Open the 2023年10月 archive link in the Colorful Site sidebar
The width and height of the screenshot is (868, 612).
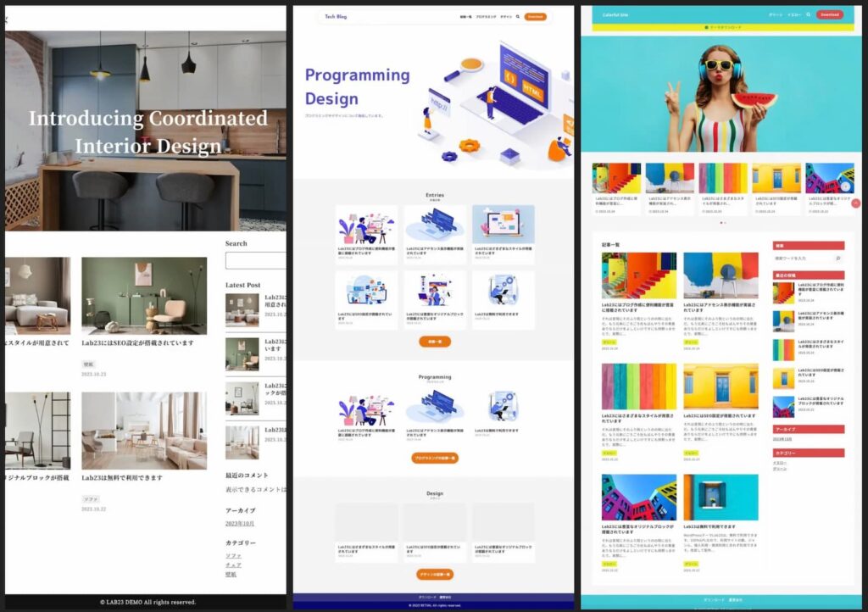(782, 439)
